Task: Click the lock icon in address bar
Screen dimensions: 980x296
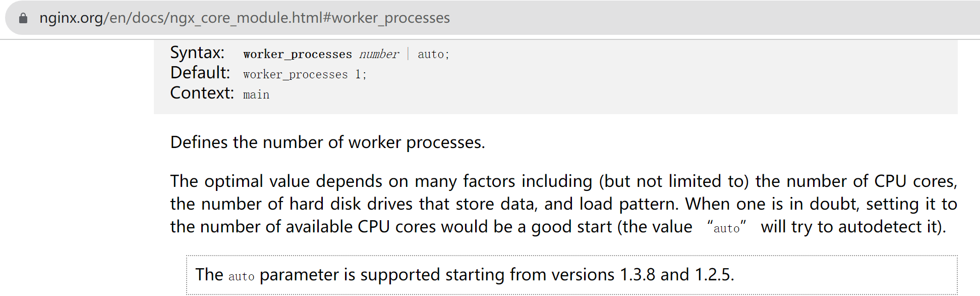Action: coord(23,18)
